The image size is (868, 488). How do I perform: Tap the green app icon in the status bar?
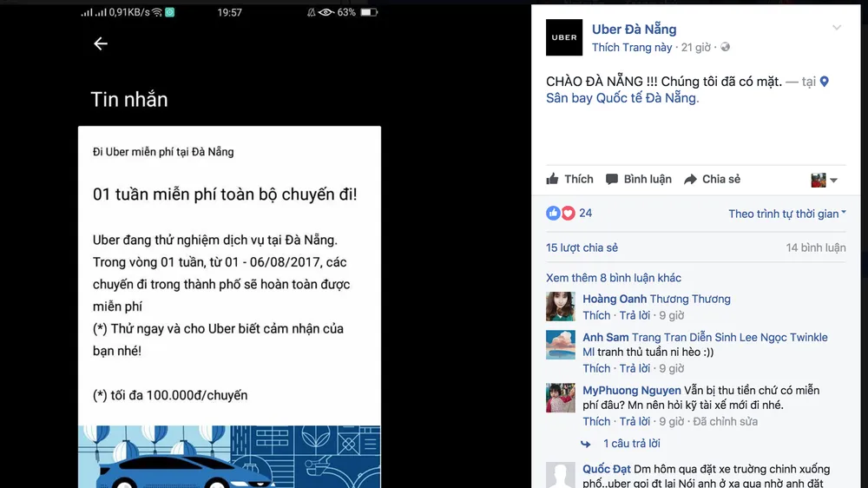coord(170,12)
